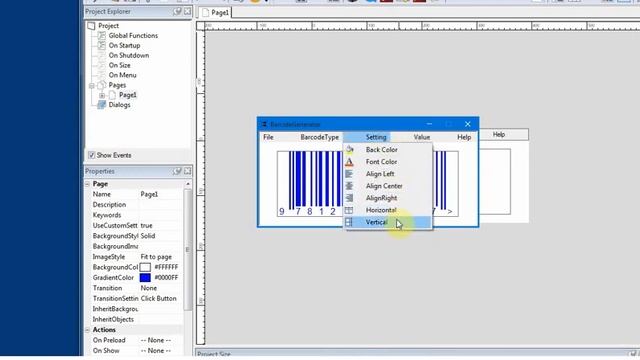Image resolution: width=640 pixels, height=360 pixels.
Task: Open Help menu in front barcode window
Action: click(x=464, y=137)
